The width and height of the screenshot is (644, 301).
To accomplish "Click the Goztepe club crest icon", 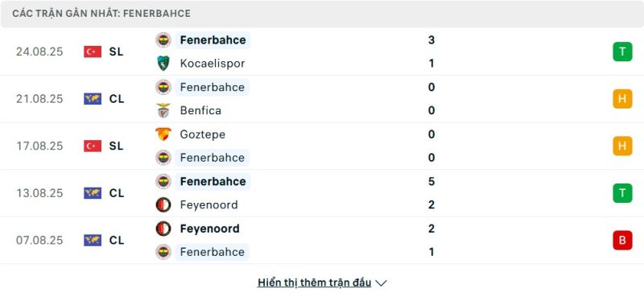I will (163, 134).
